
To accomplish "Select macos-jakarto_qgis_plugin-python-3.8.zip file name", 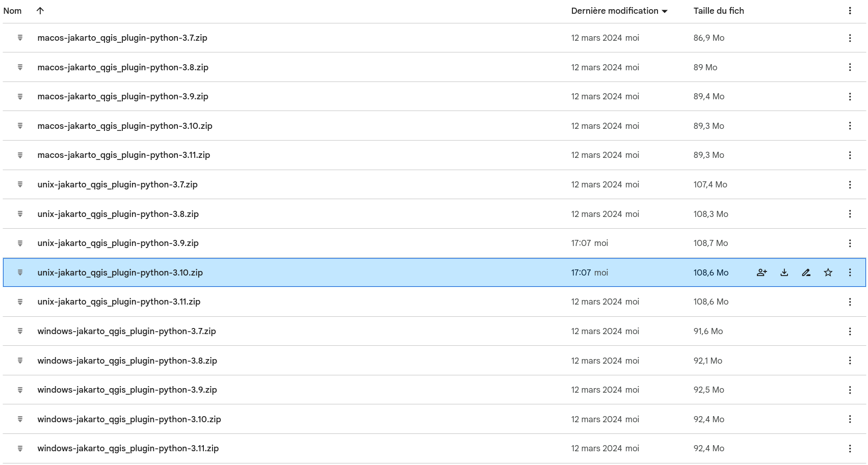I will [123, 67].
